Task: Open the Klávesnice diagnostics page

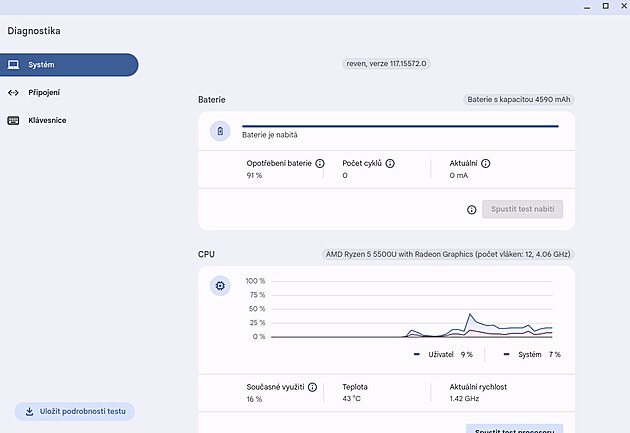Action: tap(47, 121)
